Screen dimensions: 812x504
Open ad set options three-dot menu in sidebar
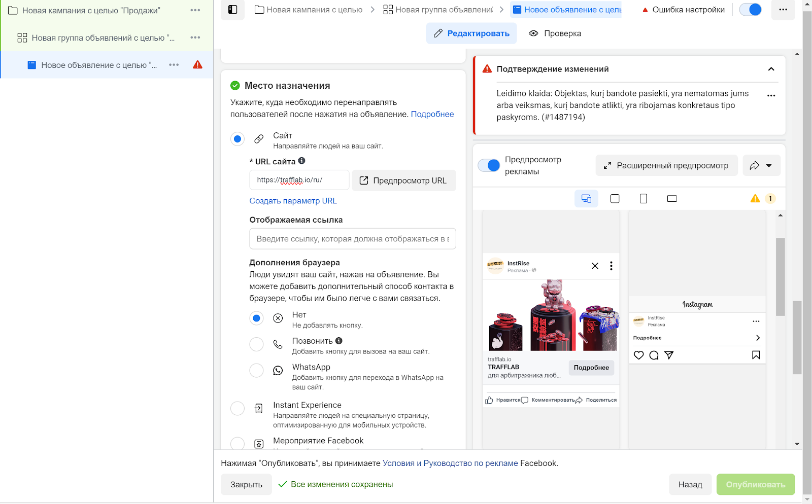[195, 38]
